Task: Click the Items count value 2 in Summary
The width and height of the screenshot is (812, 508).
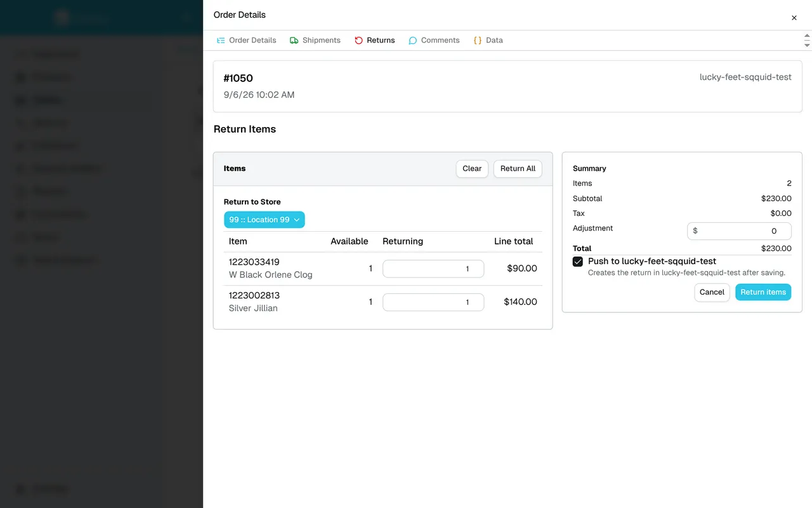Action: pyautogui.click(x=789, y=184)
